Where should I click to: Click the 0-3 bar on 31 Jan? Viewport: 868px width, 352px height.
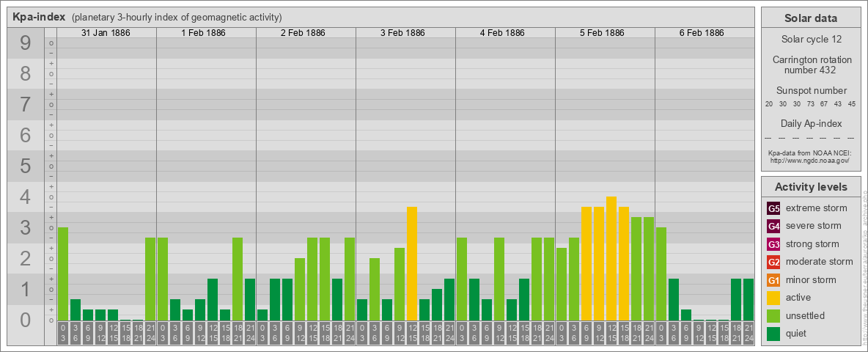(63, 274)
